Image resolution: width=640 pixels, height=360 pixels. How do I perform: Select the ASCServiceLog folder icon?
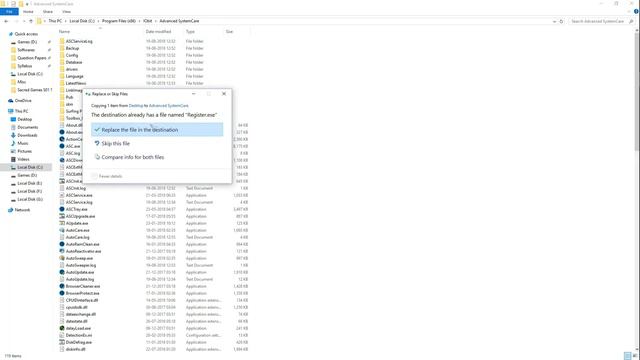62,41
